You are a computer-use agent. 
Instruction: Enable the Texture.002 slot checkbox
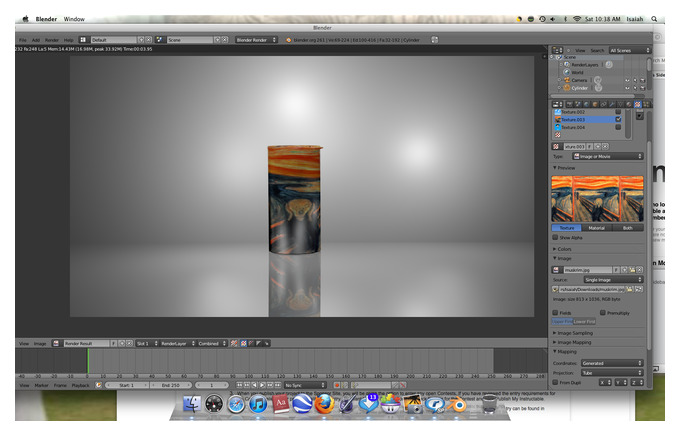[x=618, y=112]
